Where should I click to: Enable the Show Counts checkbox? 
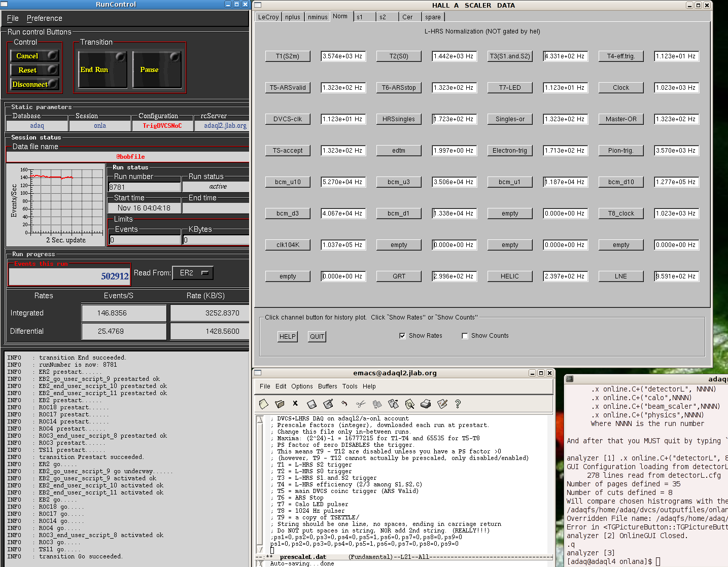pyautogui.click(x=465, y=336)
